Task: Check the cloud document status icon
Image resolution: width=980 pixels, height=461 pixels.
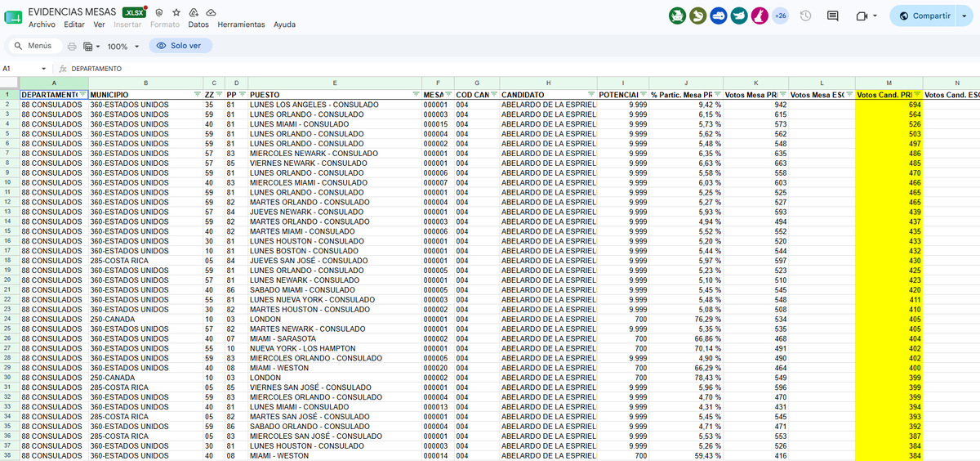Action: (x=211, y=13)
